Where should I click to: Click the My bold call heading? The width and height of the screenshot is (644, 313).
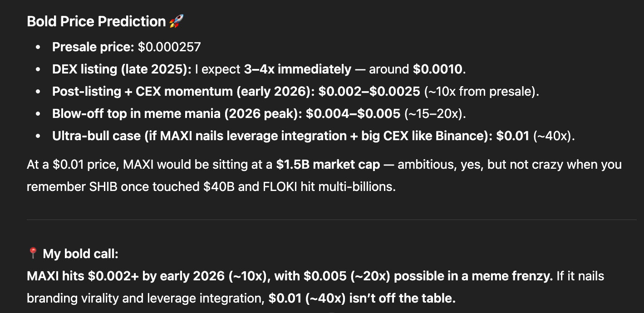[80, 253]
